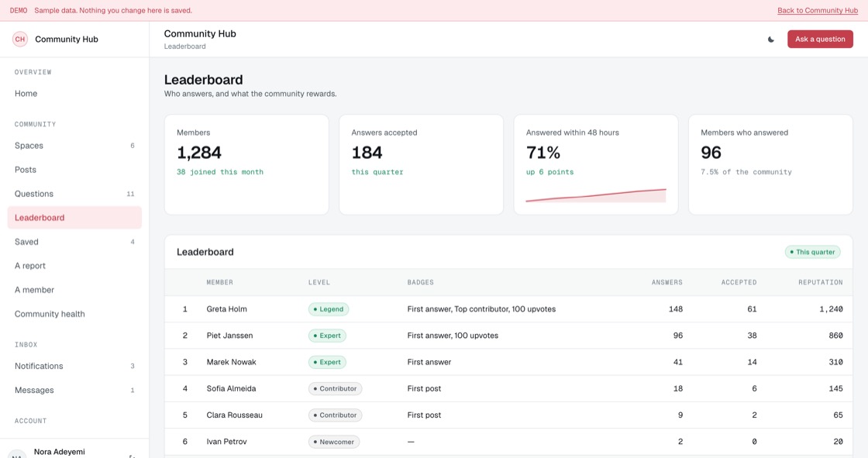The image size is (868, 458).
Task: Open A report in the sidebar
Action: click(74, 266)
